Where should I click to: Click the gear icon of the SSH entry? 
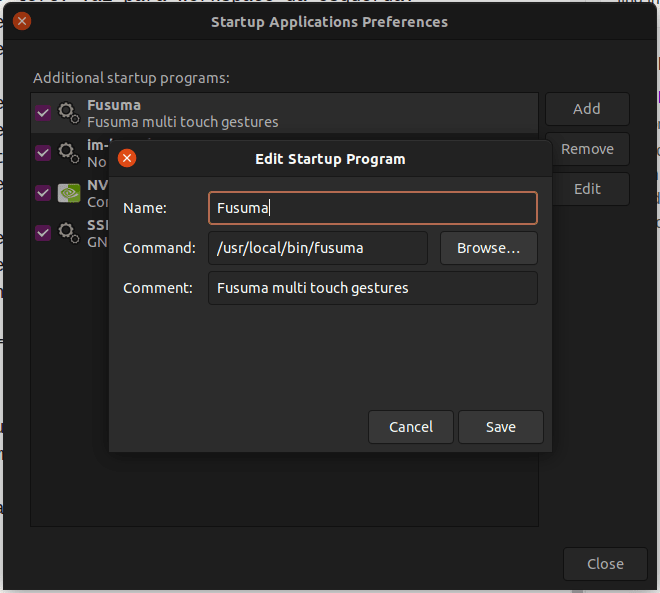(x=69, y=233)
